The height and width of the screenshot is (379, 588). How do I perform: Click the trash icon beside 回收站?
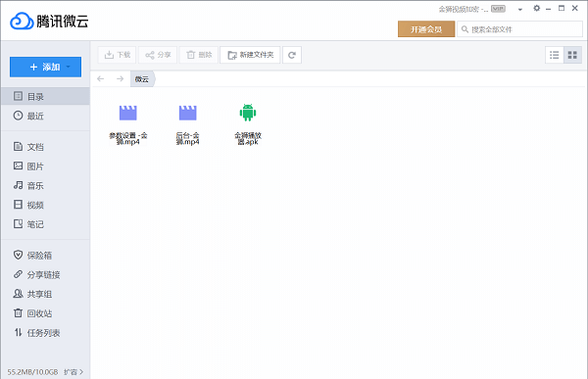(18, 313)
